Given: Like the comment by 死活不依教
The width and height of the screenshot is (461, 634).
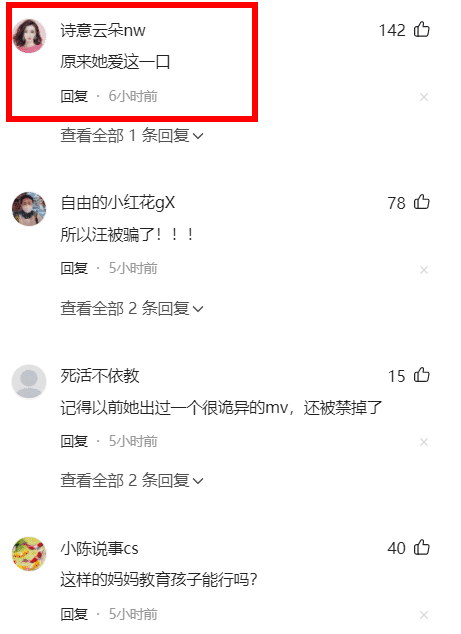Looking at the screenshot, I should coord(422,375).
